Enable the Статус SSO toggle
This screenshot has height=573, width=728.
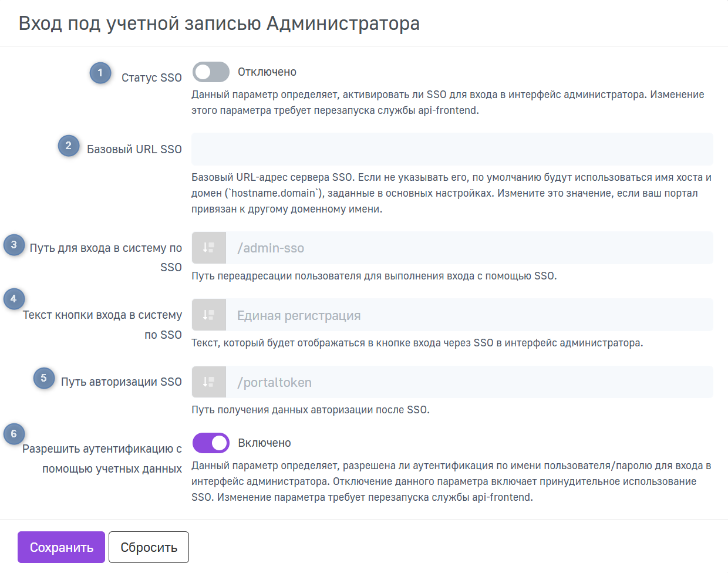(x=211, y=72)
